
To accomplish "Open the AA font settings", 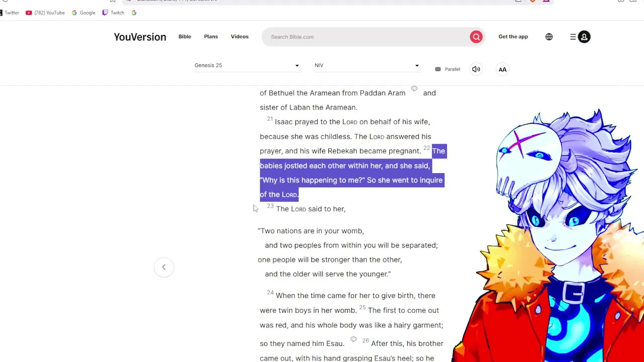I will click(503, 69).
